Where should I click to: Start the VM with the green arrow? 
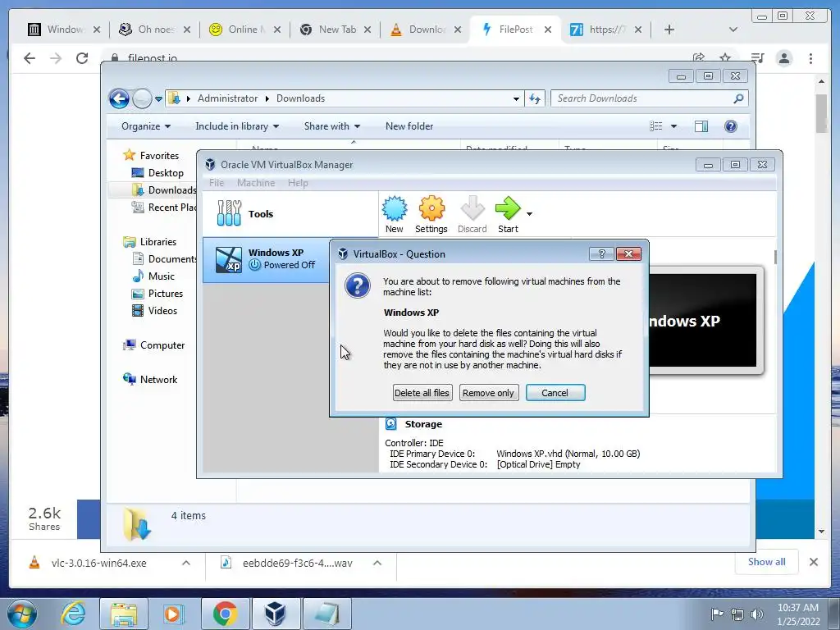coord(507,214)
